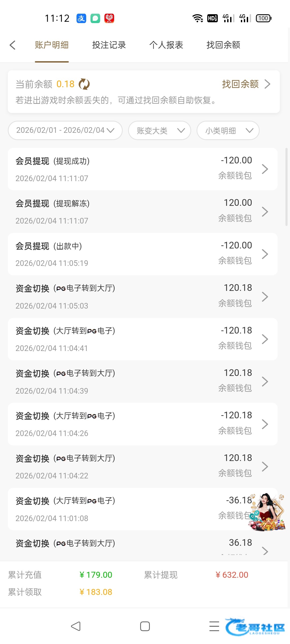The height and width of the screenshot is (644, 290).
Task: Open the 找回余额 tab
Action: (x=223, y=45)
